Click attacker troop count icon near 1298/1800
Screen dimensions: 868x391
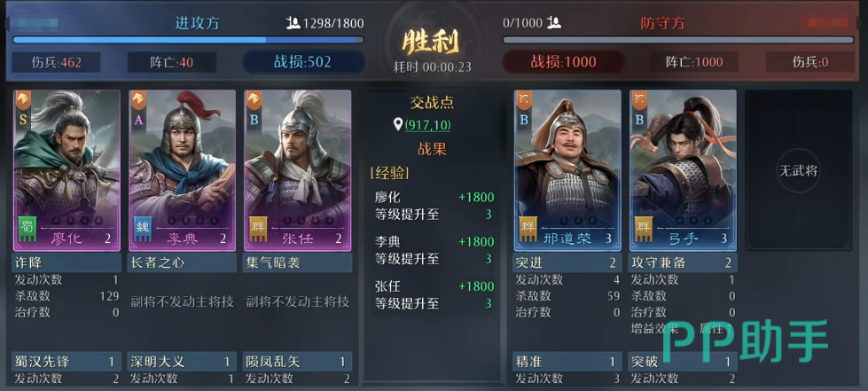tap(293, 23)
